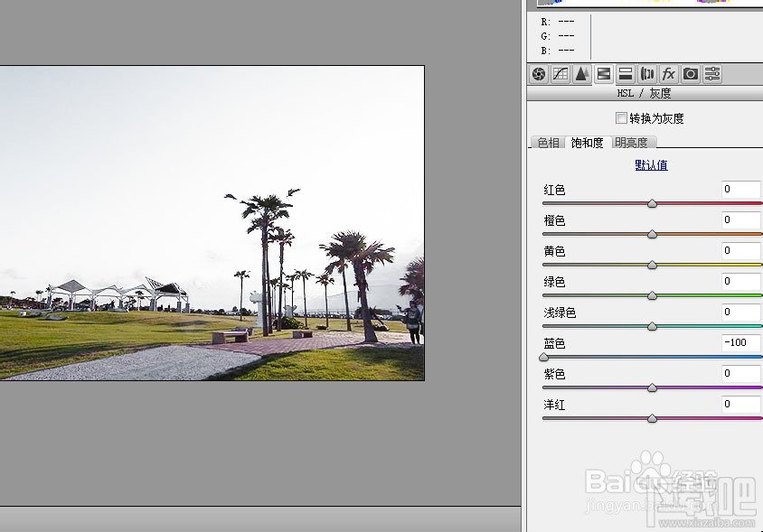Screen dimensions: 763x532
Task: Click the 紫色 slider handle
Action: tap(651, 387)
